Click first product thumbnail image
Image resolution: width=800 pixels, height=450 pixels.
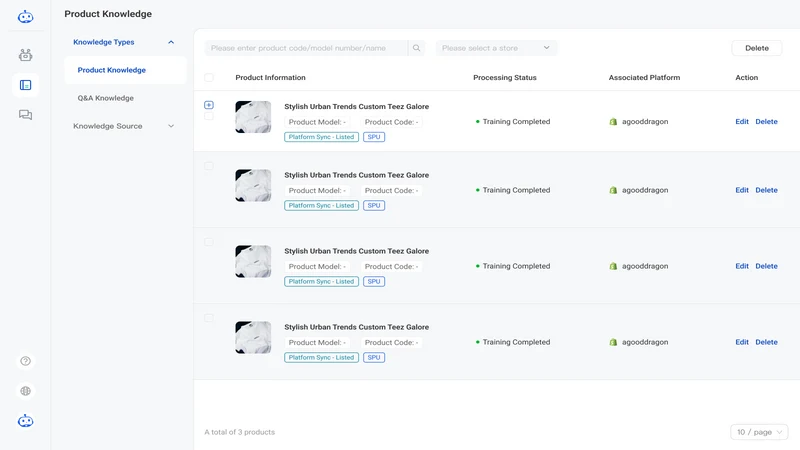pos(253,117)
